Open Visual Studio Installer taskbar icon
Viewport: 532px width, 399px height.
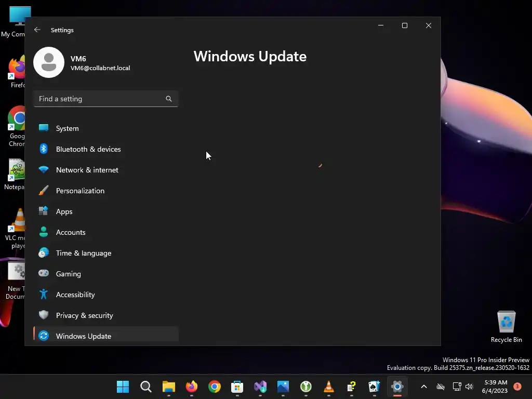click(260, 387)
